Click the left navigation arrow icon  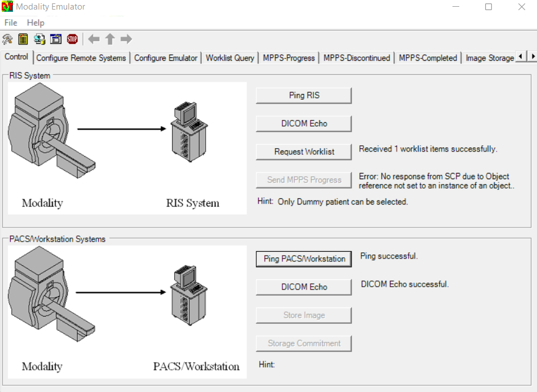click(x=94, y=39)
